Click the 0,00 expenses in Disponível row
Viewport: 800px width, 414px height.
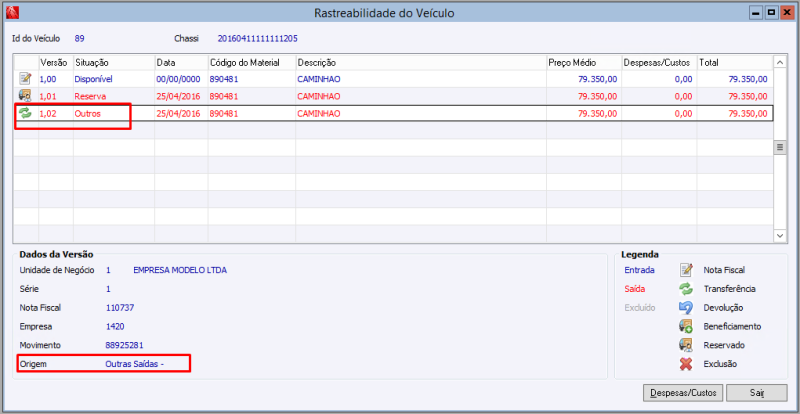click(683, 79)
